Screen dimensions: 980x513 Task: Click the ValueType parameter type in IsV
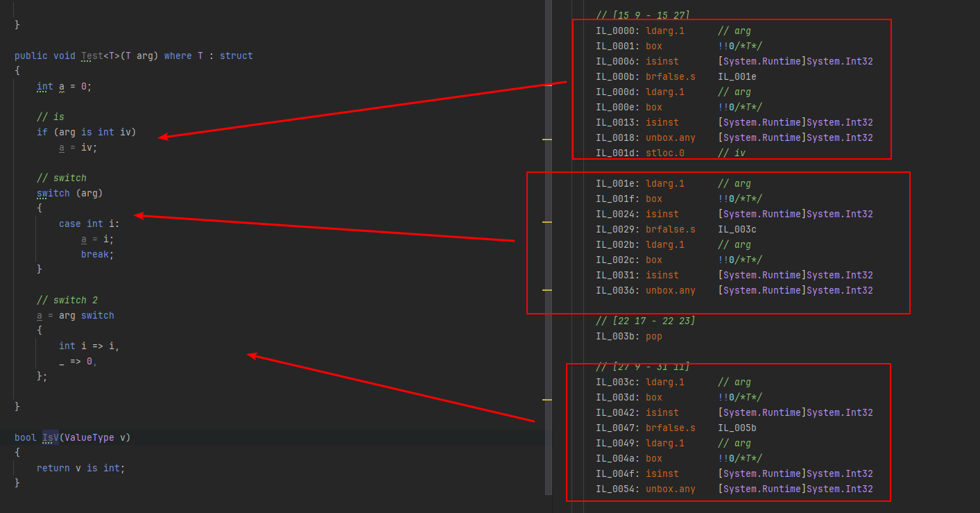click(89, 437)
